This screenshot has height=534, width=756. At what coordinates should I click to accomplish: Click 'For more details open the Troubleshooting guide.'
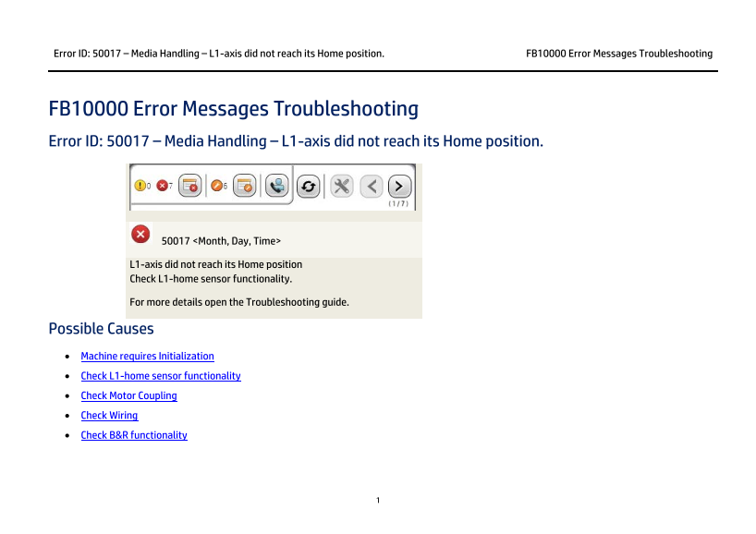[x=239, y=302]
